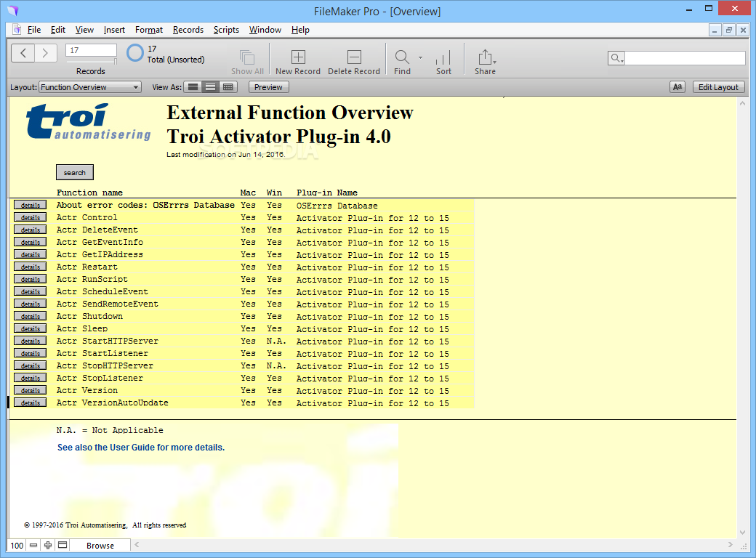Open details for Actr StopListener
The width and height of the screenshot is (756, 558).
click(31, 379)
